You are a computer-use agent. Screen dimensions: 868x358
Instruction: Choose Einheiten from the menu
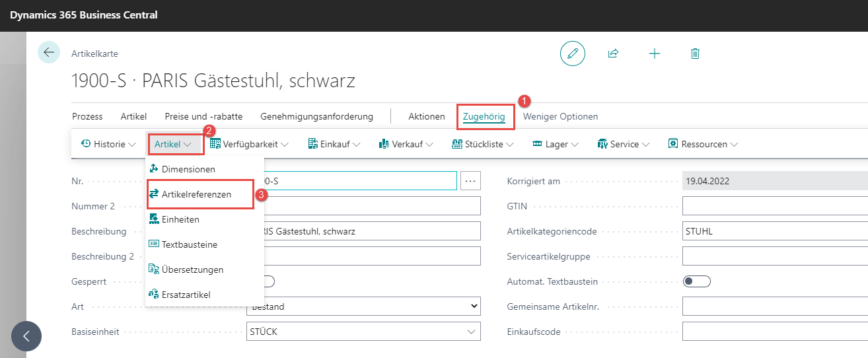tap(205, 219)
